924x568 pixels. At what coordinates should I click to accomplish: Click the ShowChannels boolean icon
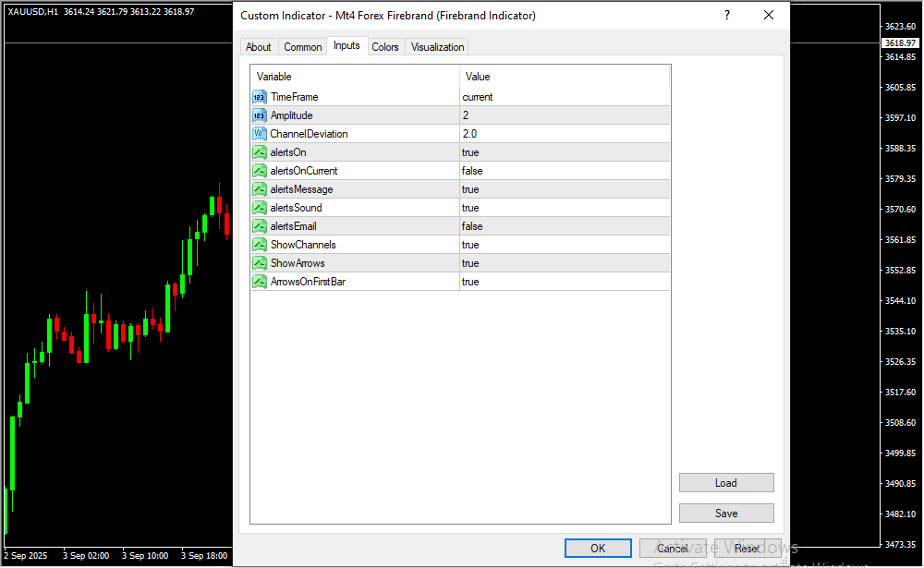coord(260,245)
